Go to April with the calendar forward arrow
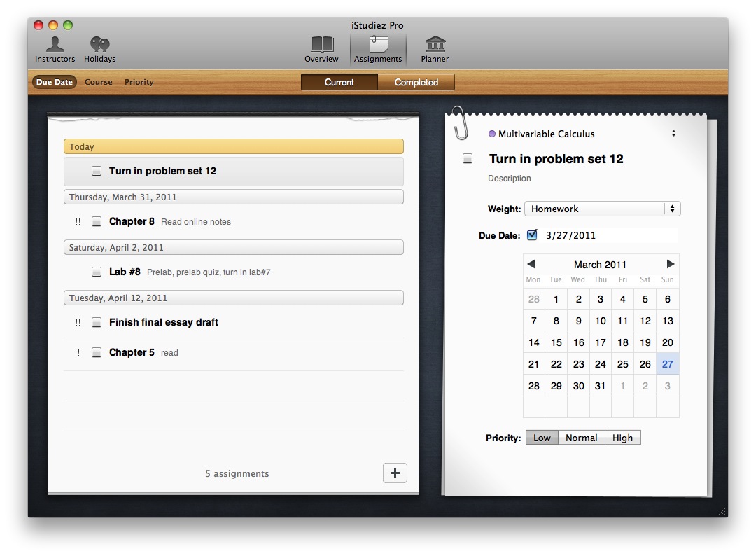The height and width of the screenshot is (556, 756). [668, 265]
